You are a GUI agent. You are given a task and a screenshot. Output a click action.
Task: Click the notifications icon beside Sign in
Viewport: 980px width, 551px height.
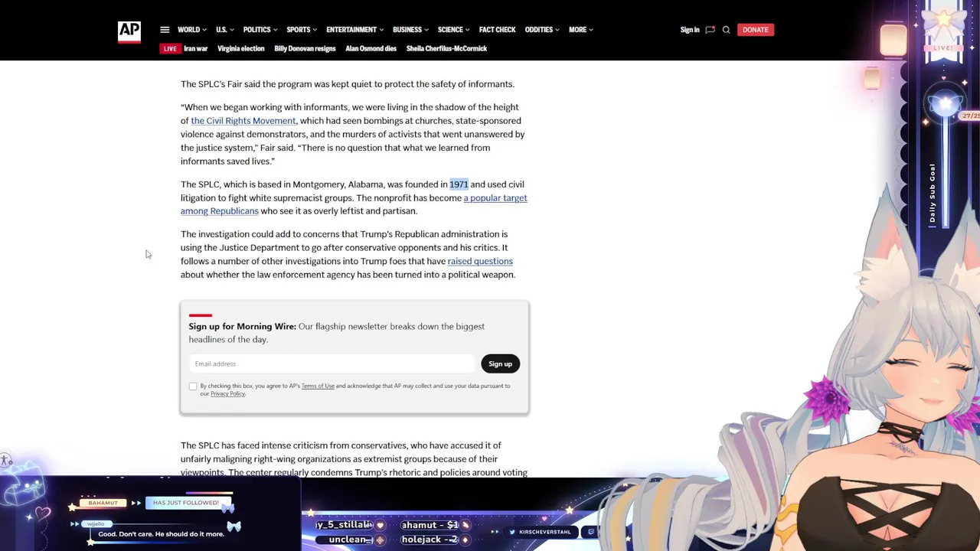pos(710,30)
